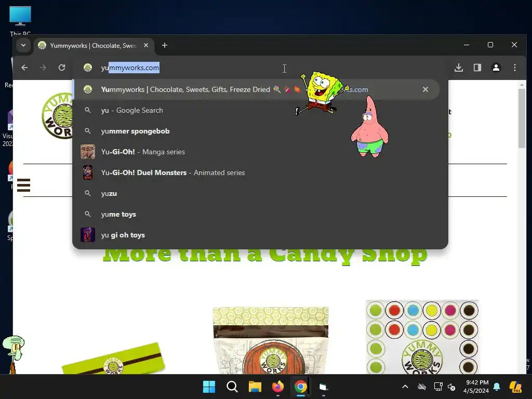Open the Chrome downloads icon
This screenshot has height=399, width=532.
(459, 68)
